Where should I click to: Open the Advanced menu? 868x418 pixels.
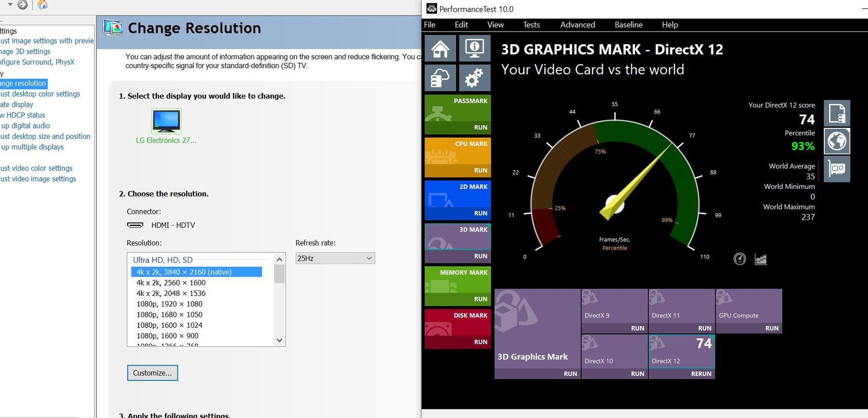coord(578,25)
